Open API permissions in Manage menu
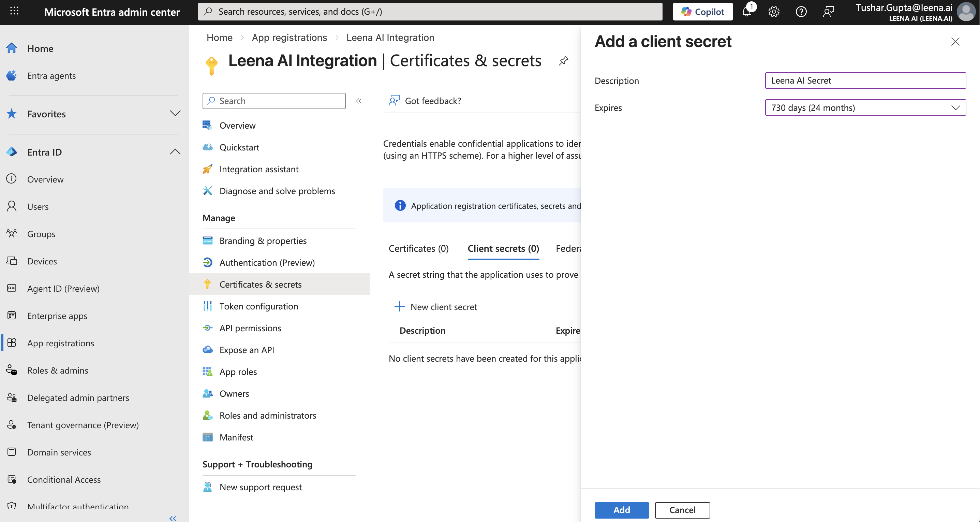 (250, 328)
